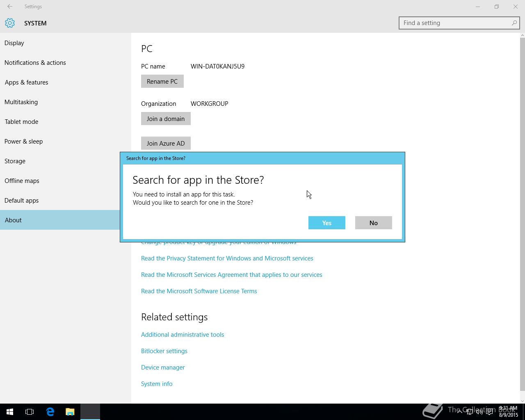Open the Settings gear home icon
Viewport: 525px width, 420px height.
10,23
